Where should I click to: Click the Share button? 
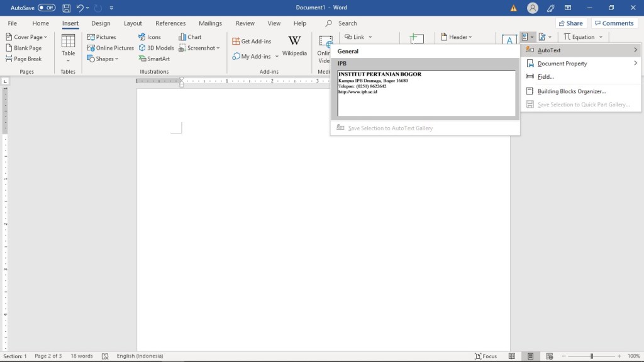tap(570, 23)
